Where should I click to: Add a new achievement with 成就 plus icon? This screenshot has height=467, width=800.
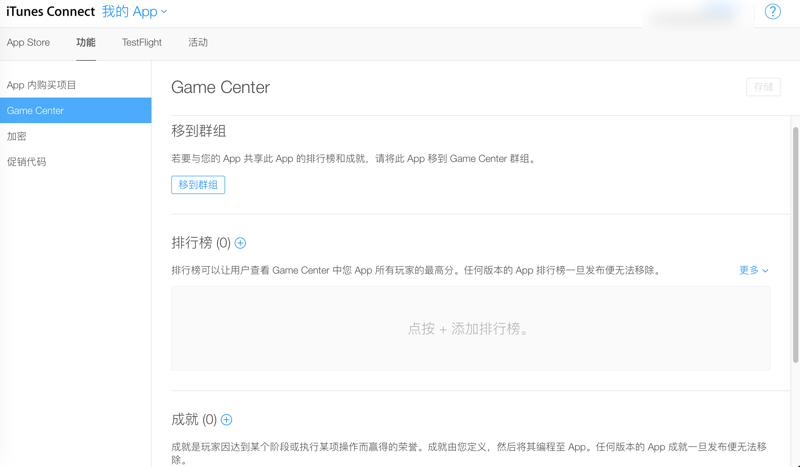click(227, 420)
